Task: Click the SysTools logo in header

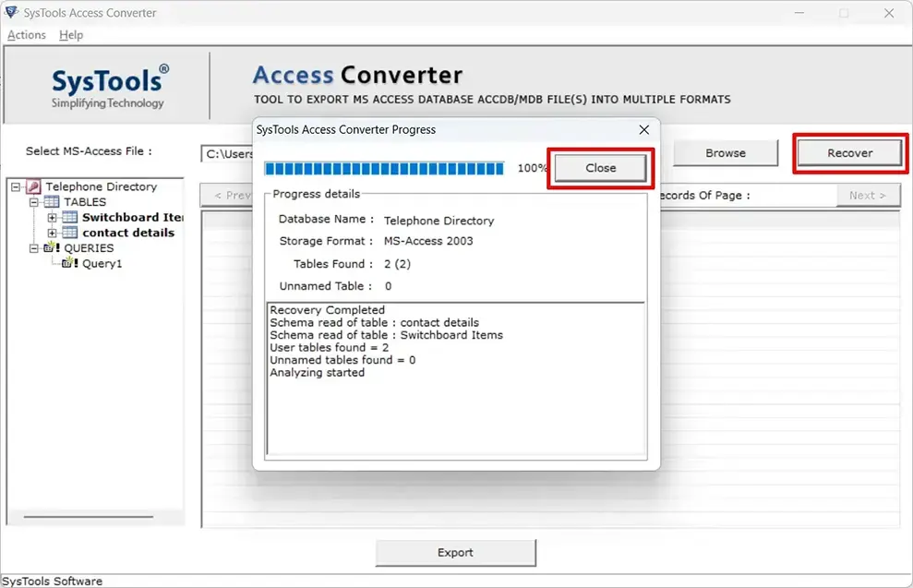Action: (108, 87)
